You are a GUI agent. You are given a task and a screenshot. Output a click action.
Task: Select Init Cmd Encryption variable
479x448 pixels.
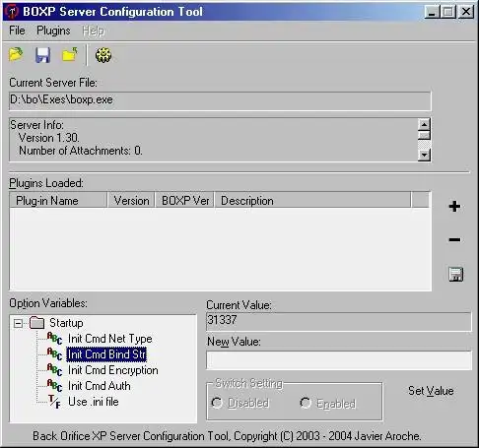tap(113, 370)
